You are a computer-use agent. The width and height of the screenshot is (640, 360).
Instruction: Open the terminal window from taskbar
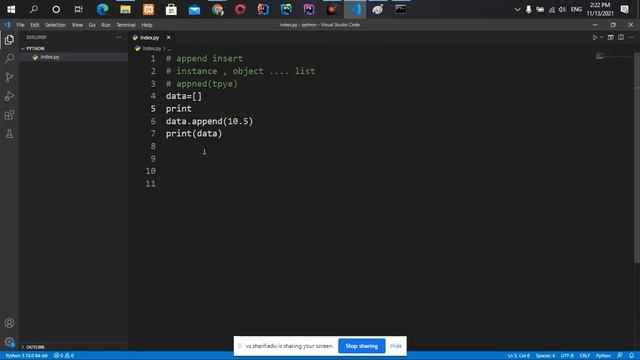pyautogui.click(x=400, y=9)
